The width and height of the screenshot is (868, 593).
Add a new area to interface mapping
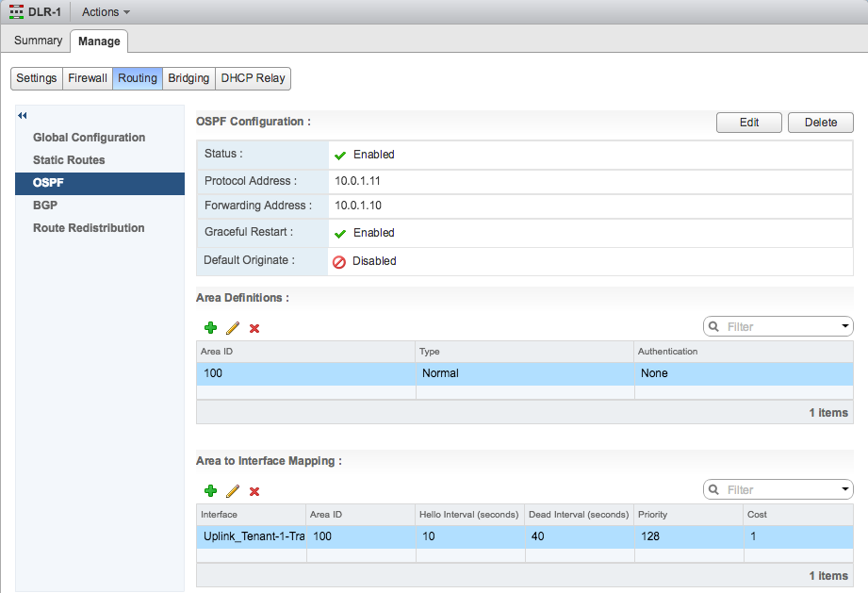tap(210, 490)
